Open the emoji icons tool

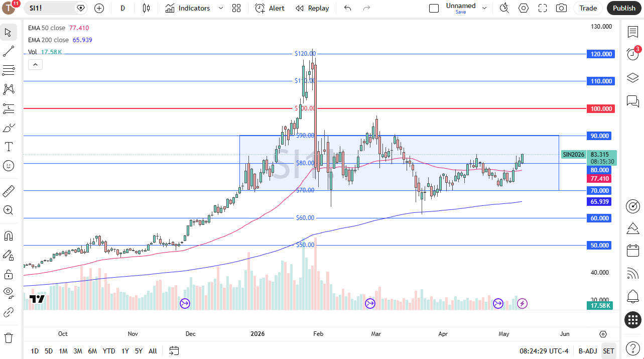coord(9,166)
